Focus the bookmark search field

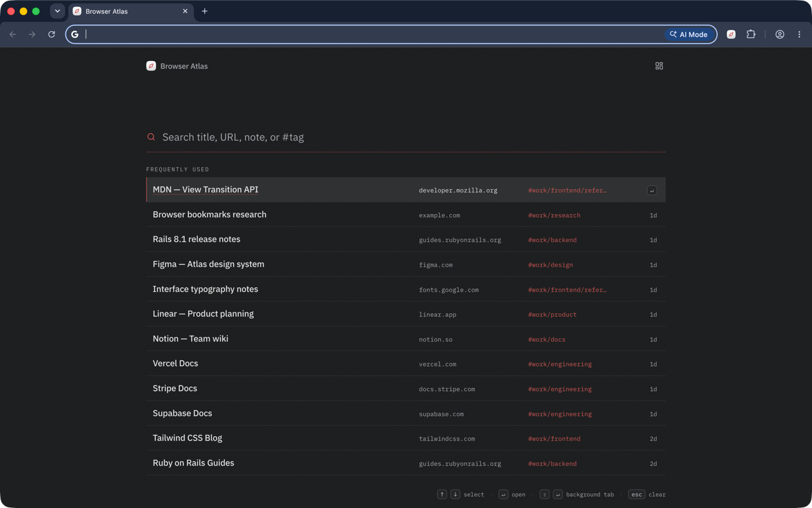(x=406, y=137)
